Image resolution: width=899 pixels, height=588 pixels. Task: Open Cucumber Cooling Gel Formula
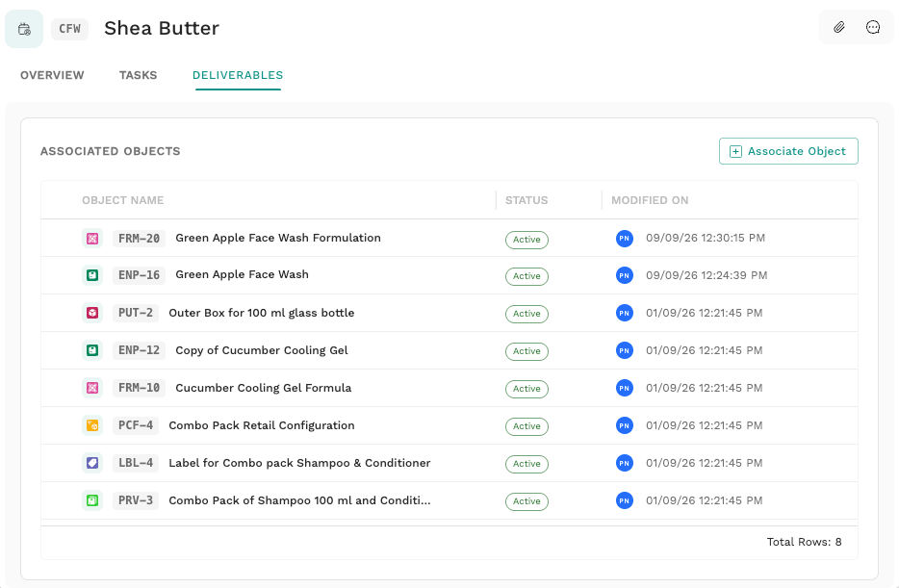tap(263, 388)
